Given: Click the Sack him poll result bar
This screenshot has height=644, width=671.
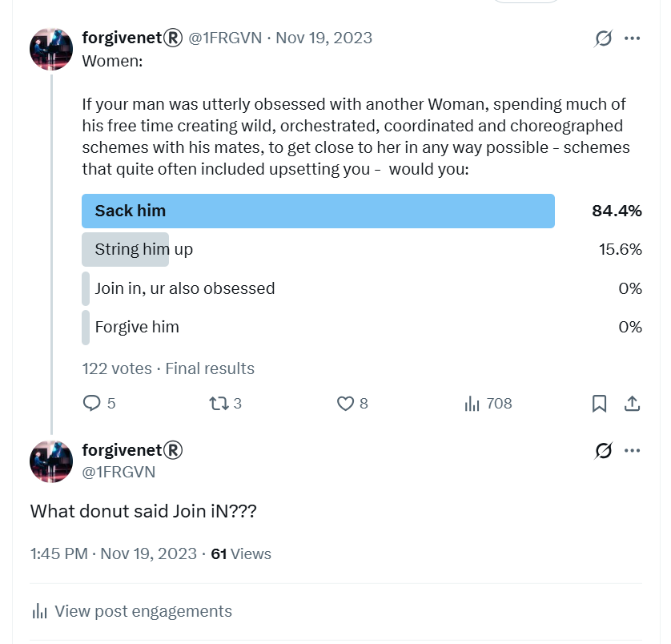Looking at the screenshot, I should point(318,211).
